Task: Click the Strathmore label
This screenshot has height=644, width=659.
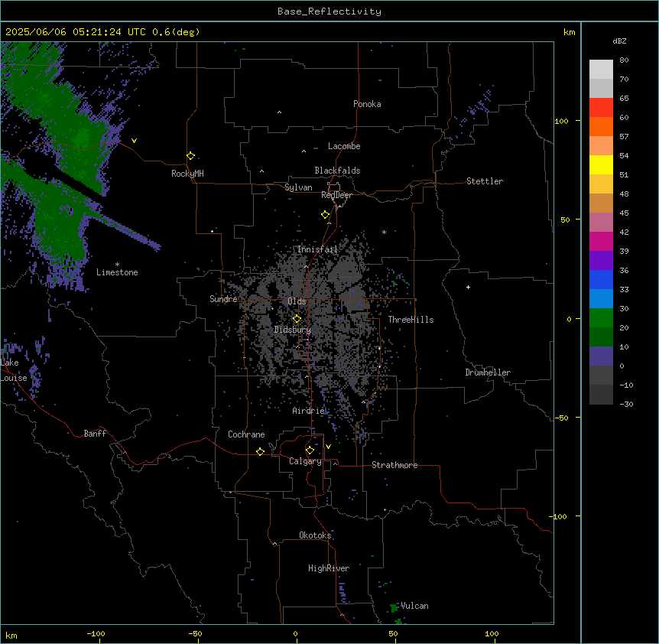Action: pos(394,465)
